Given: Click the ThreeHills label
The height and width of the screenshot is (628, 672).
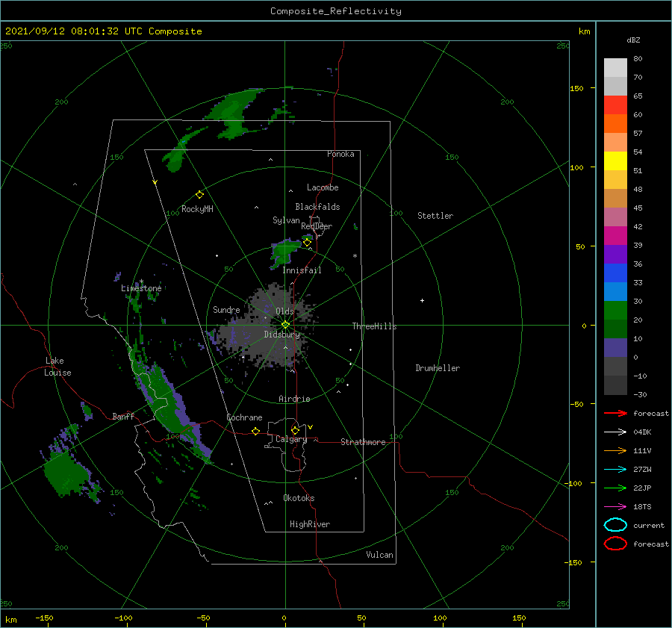Looking at the screenshot, I should coord(374,326).
